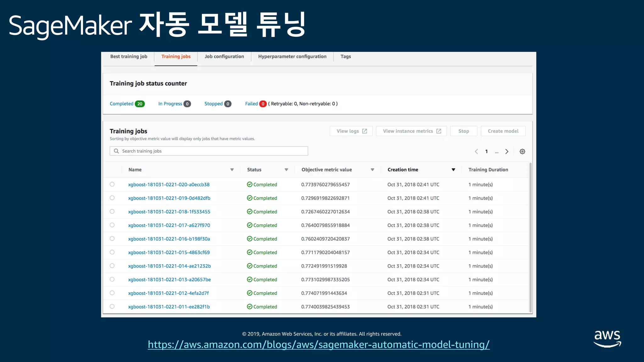Open job xgboost-181031-0221-016-b198f30a link

pos(169,239)
